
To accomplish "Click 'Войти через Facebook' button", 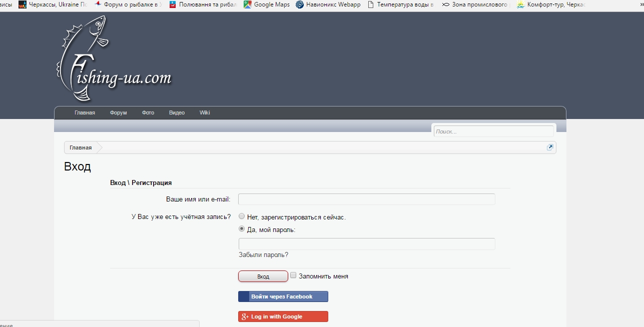I will (x=283, y=296).
